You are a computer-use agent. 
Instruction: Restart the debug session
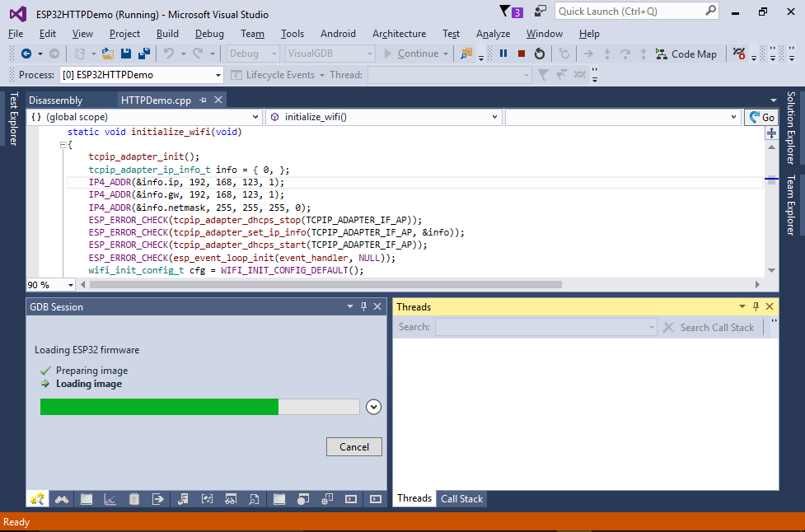[539, 54]
